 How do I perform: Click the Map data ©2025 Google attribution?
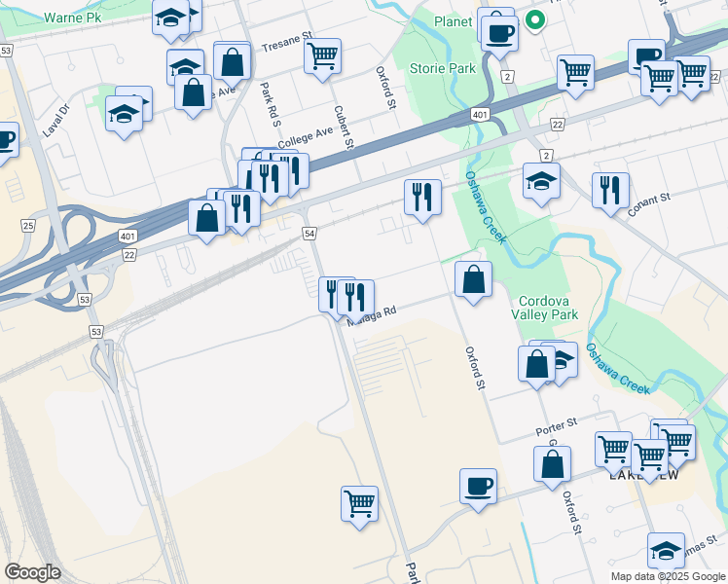(x=669, y=576)
